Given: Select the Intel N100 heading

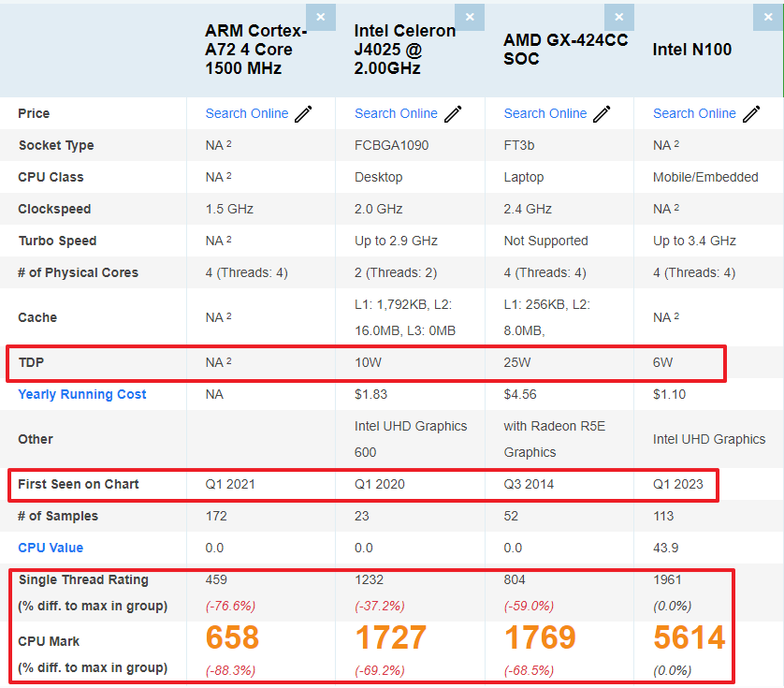Looking at the screenshot, I should pyautogui.click(x=692, y=50).
